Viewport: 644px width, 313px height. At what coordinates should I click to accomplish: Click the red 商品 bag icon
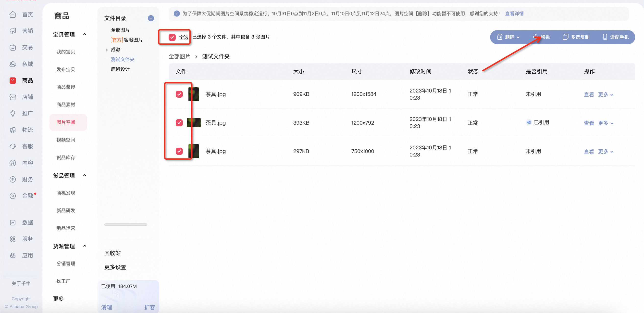point(13,80)
